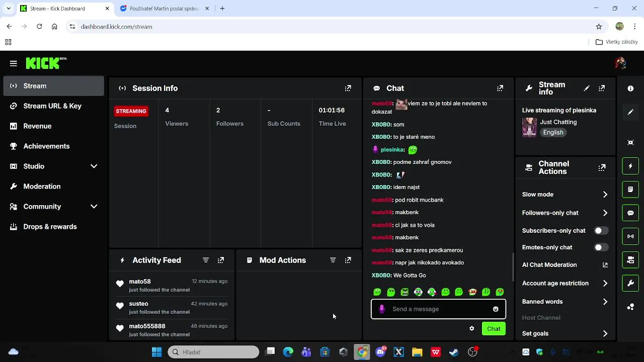644x362 pixels.
Task: Pop out the Activity Feed panel
Action: [221, 260]
